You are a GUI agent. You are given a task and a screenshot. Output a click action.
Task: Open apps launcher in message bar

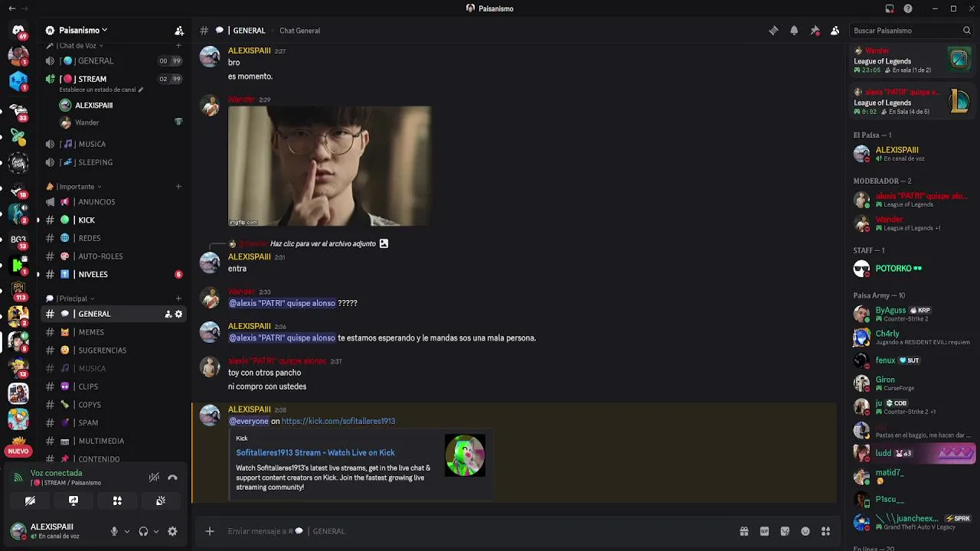coord(826,531)
